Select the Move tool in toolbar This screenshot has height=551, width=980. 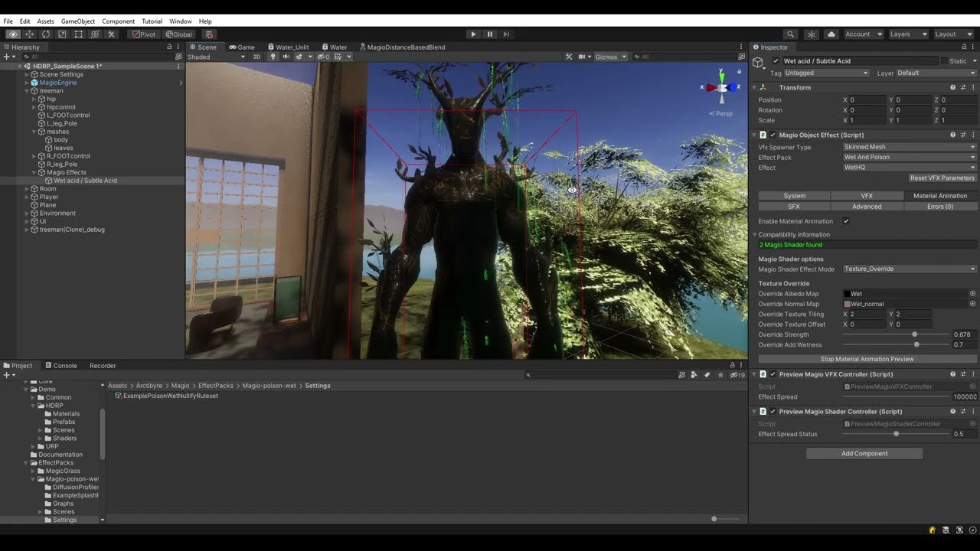[29, 34]
